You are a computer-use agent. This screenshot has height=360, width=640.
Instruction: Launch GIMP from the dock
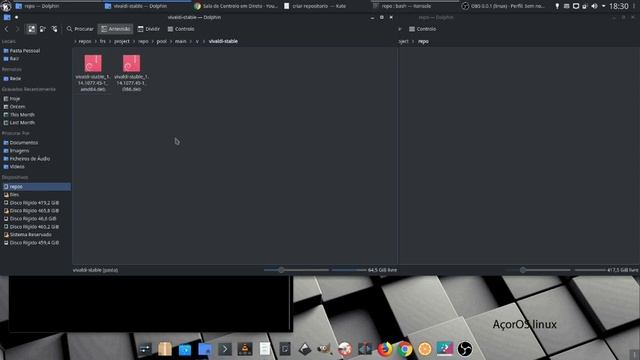pos(325,349)
